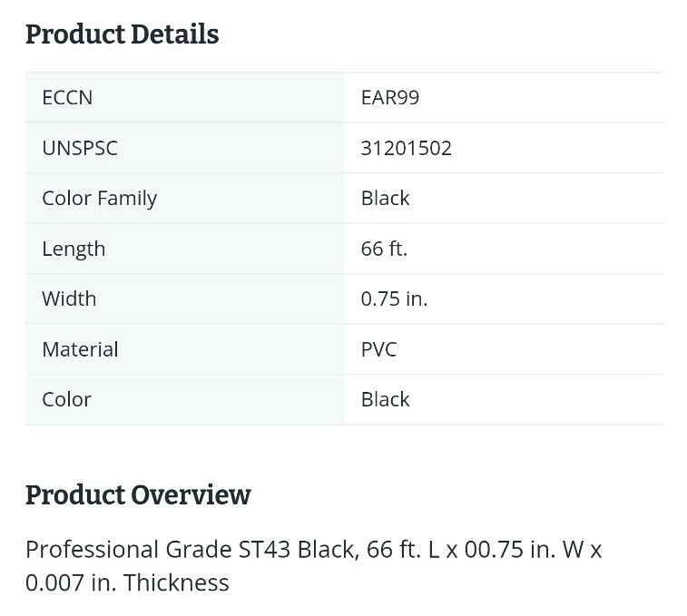Click the 31201502 UNSPSC code

pos(407,148)
